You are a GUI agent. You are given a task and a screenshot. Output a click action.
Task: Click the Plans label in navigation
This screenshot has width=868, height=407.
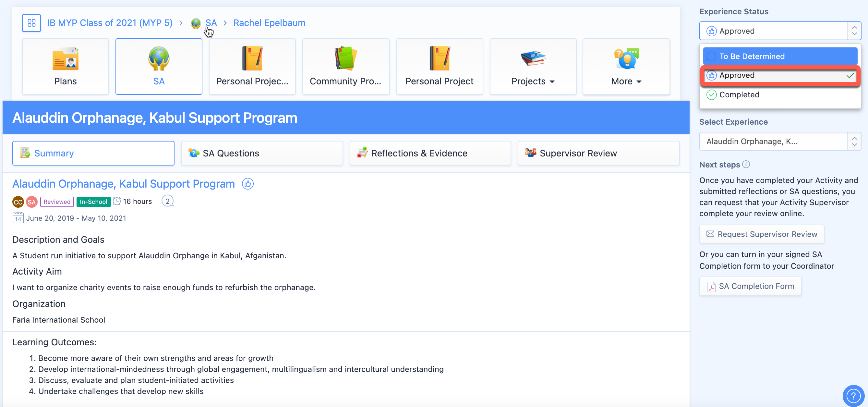[66, 81]
